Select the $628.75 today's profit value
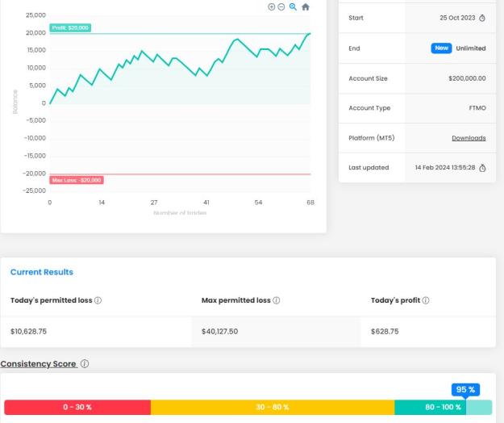 [x=385, y=331]
